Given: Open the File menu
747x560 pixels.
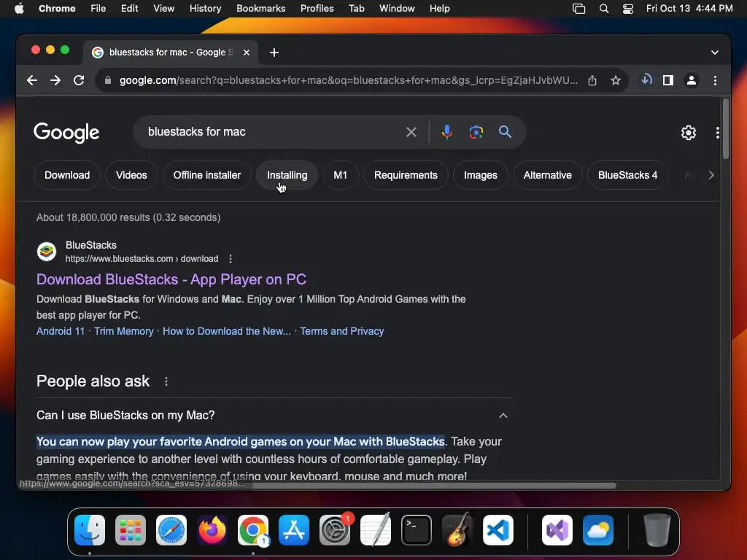Looking at the screenshot, I should pos(98,9).
